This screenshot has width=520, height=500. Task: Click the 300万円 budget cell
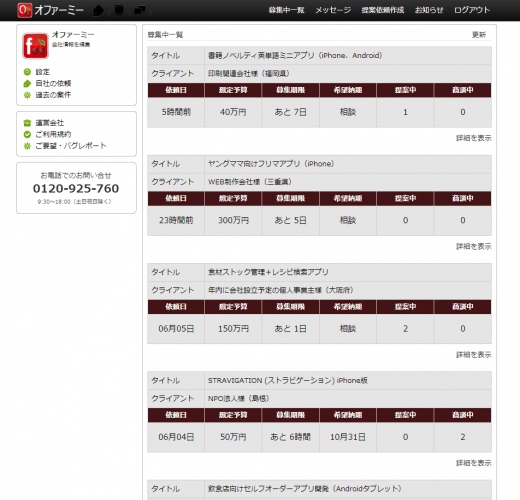click(233, 220)
